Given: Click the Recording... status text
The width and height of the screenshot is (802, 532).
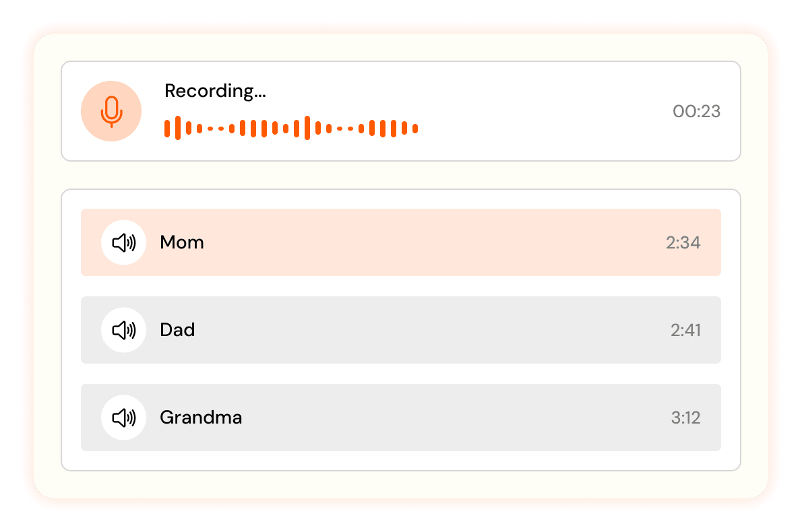Looking at the screenshot, I should tap(216, 91).
